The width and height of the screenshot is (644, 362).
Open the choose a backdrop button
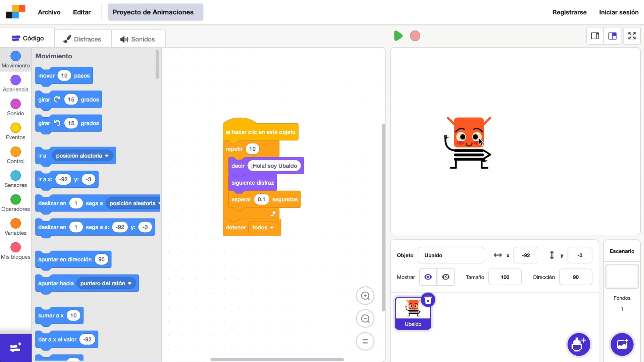tap(622, 344)
